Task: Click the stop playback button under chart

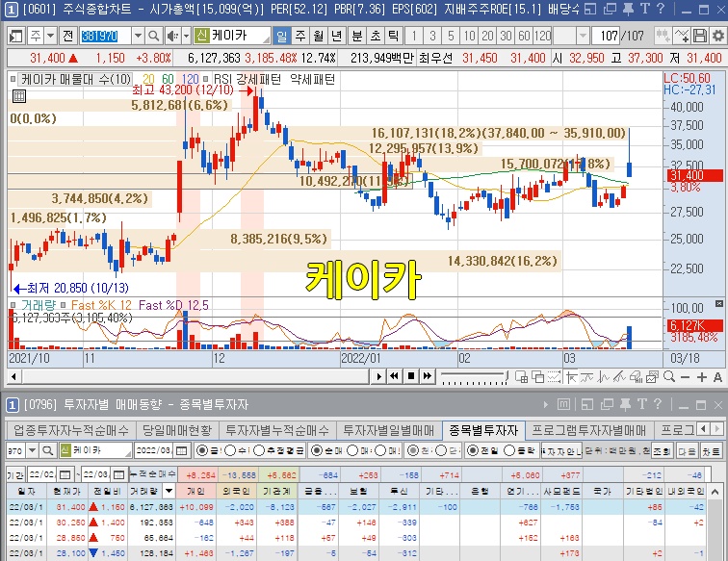Action: [x=411, y=376]
